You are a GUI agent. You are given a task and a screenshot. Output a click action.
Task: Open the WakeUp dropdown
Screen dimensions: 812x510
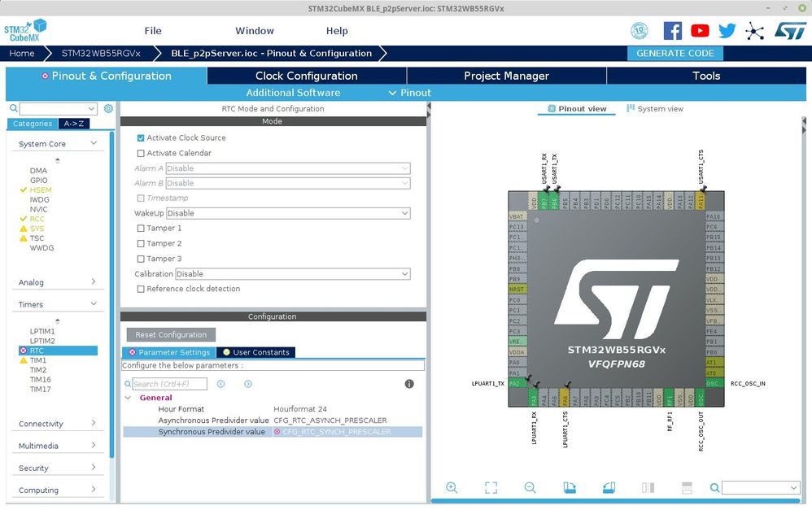[288, 213]
